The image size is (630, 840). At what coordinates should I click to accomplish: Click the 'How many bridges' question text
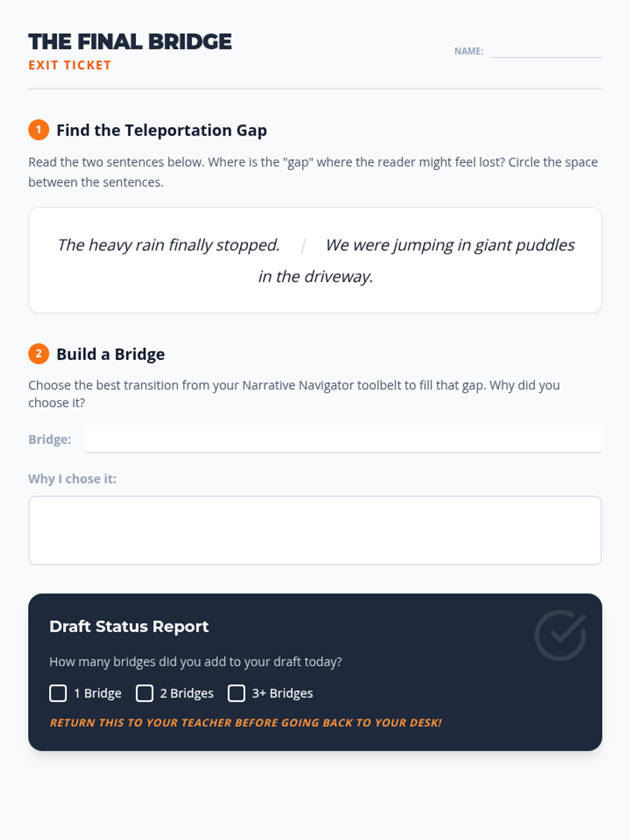click(195, 661)
